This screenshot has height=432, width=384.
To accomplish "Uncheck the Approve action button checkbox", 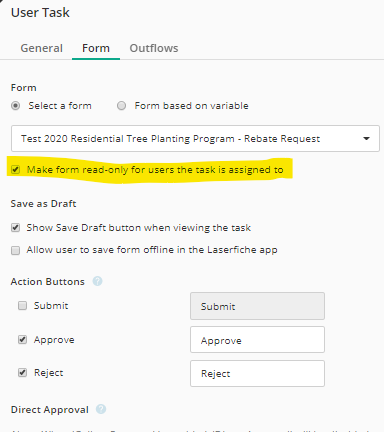I will click(x=22, y=340).
